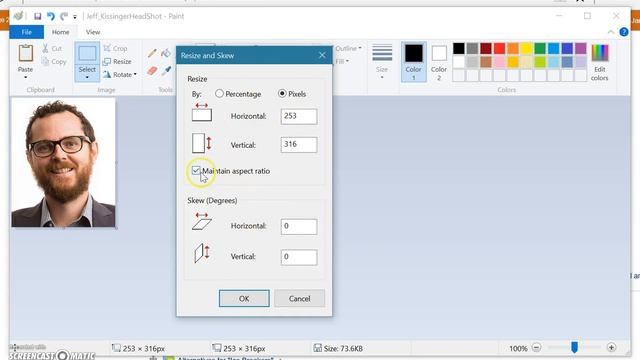Image resolution: width=640 pixels, height=360 pixels.
Task: Pick the yellow palette swatch
Action: click(526, 49)
